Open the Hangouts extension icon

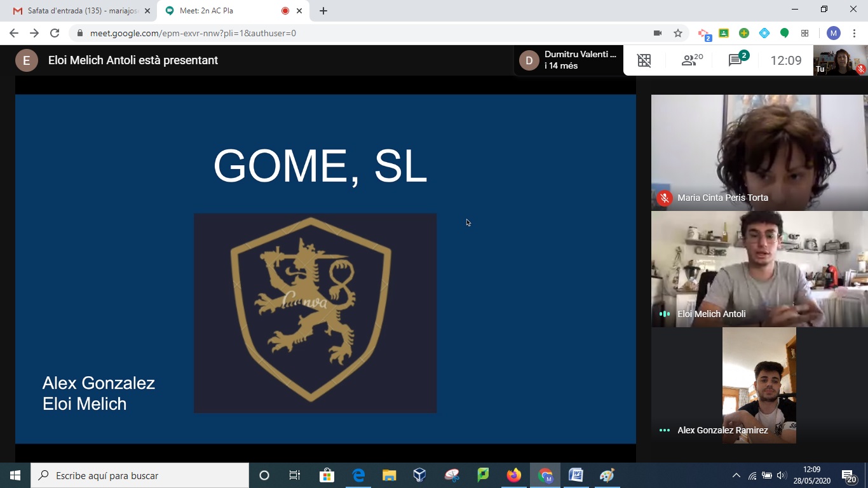coord(784,33)
